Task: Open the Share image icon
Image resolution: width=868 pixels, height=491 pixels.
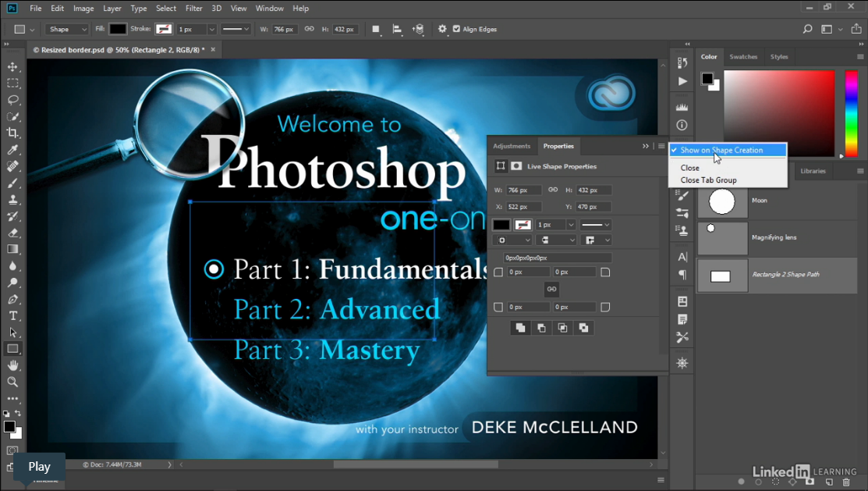Action: 856,30
